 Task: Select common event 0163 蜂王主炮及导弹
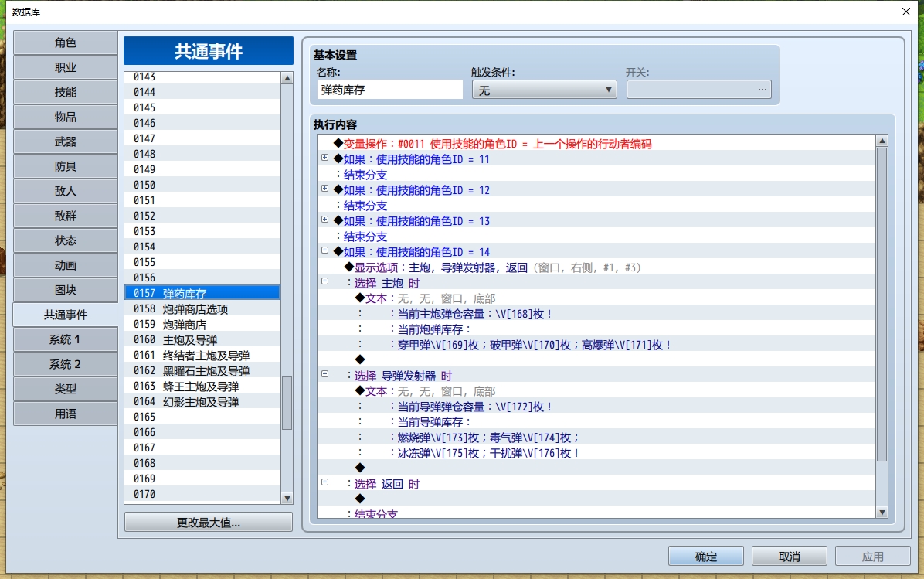pyautogui.click(x=202, y=387)
